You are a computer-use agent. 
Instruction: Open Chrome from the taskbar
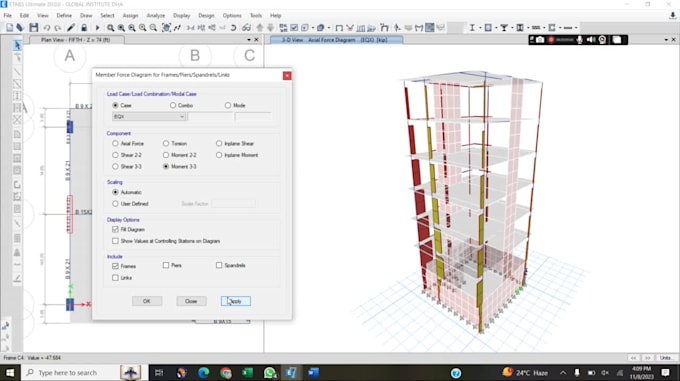point(226,373)
